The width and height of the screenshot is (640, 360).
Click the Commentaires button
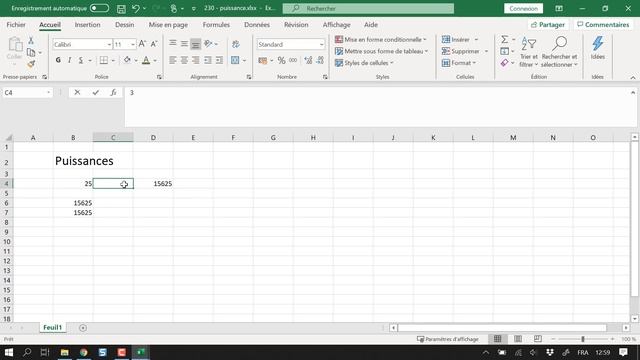click(603, 25)
